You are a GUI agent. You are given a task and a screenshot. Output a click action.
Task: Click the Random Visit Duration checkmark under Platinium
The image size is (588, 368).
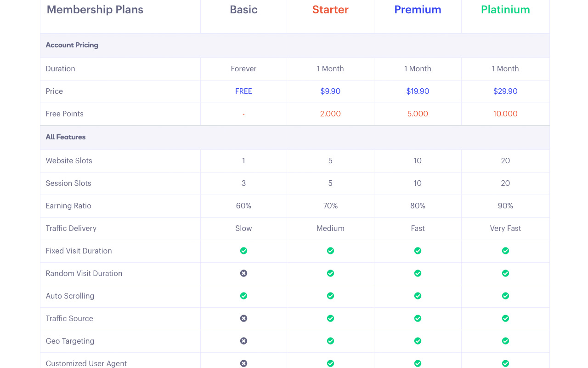(x=505, y=273)
